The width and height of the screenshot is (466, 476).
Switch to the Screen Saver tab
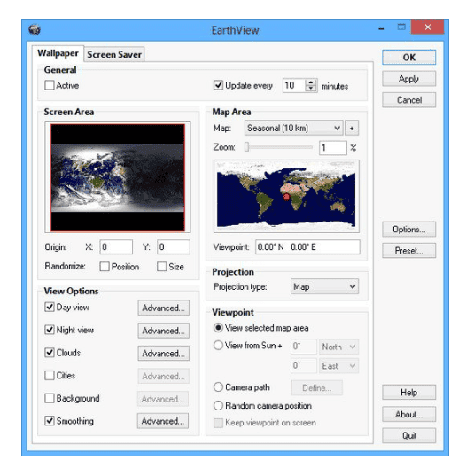coord(114,54)
